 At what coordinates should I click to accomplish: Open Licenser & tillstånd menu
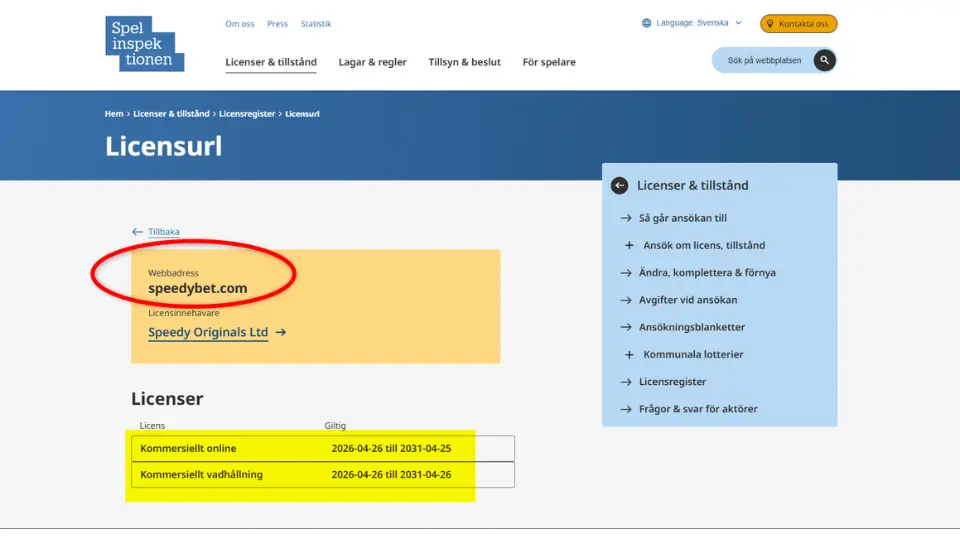pyautogui.click(x=271, y=62)
